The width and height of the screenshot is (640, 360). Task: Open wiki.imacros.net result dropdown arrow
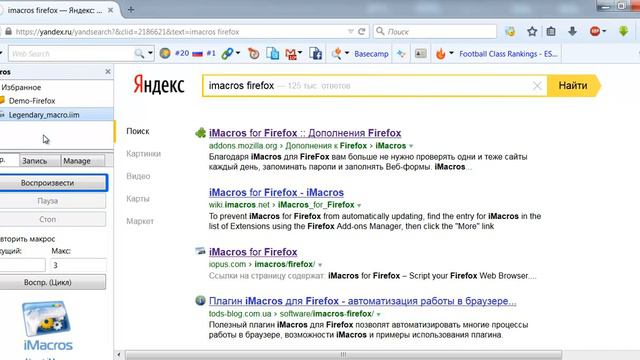359,205
